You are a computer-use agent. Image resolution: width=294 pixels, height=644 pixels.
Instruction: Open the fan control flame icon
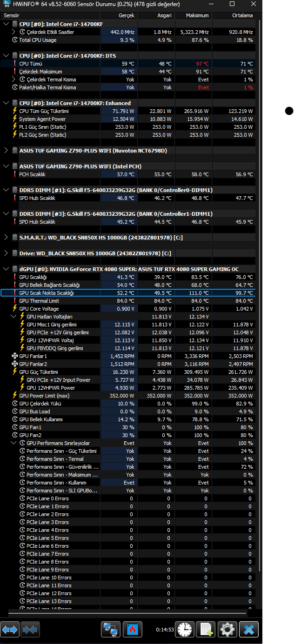[133, 630]
